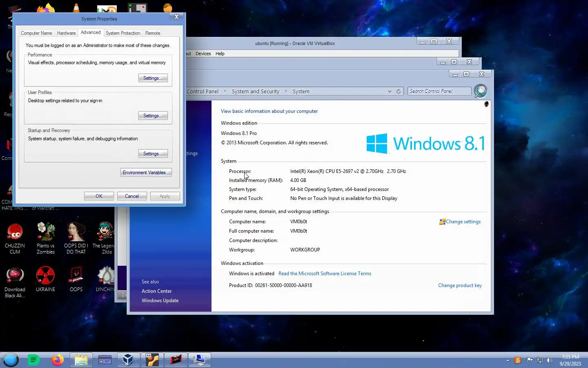The width and height of the screenshot is (588, 368).
Task: Confirm System Properties with OK
Action: [99, 196]
